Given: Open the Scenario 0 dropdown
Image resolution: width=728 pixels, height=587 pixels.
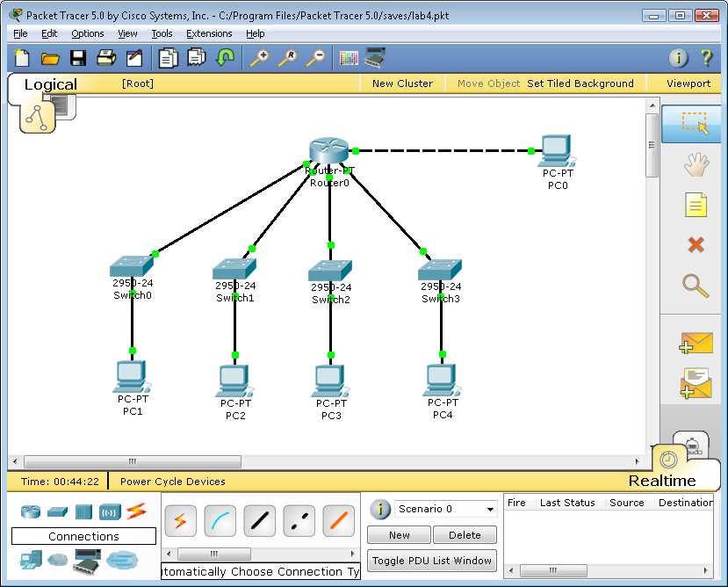Looking at the screenshot, I should (446, 509).
